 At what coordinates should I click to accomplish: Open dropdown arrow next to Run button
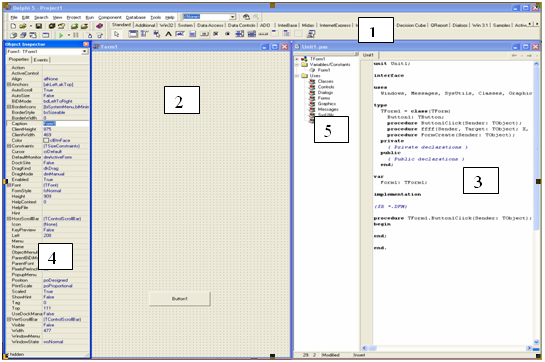(69, 35)
